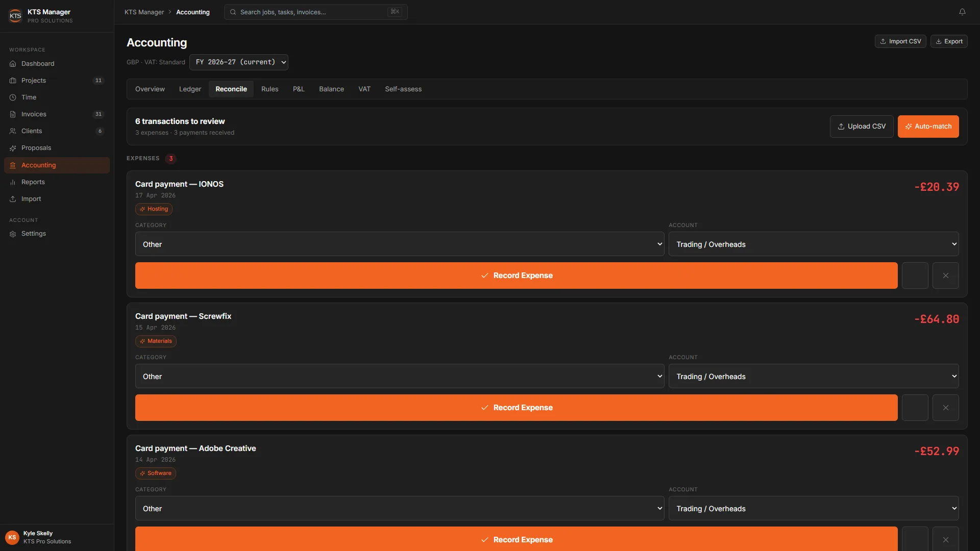Open Account dropdown for Screwfix payment
980x551 pixels.
[814, 377]
